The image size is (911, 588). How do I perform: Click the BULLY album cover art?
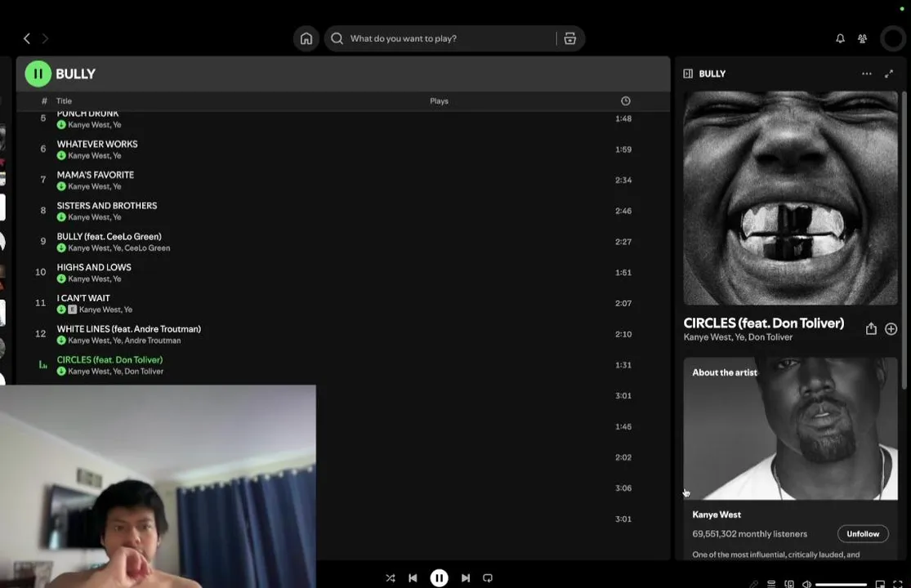tap(790, 198)
